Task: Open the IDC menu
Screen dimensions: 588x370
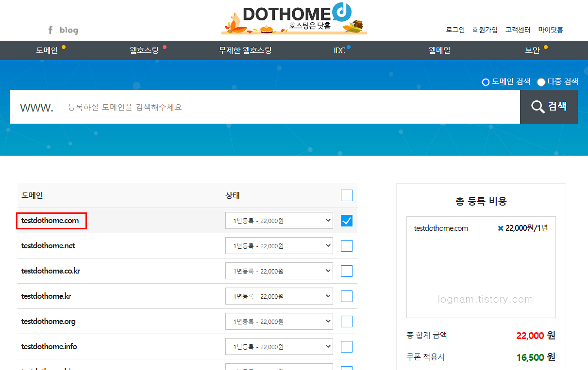Action: [339, 50]
